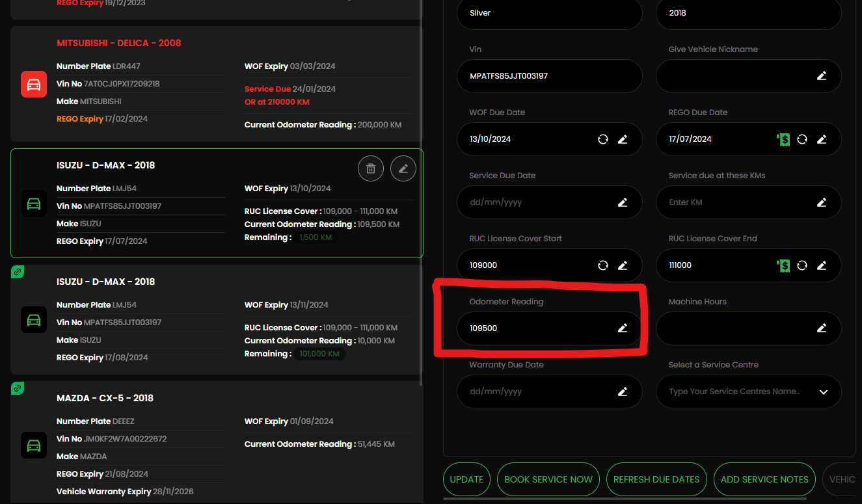Edit RUC License Cover End pencil icon
This screenshot has width=862, height=504.
[x=822, y=265]
